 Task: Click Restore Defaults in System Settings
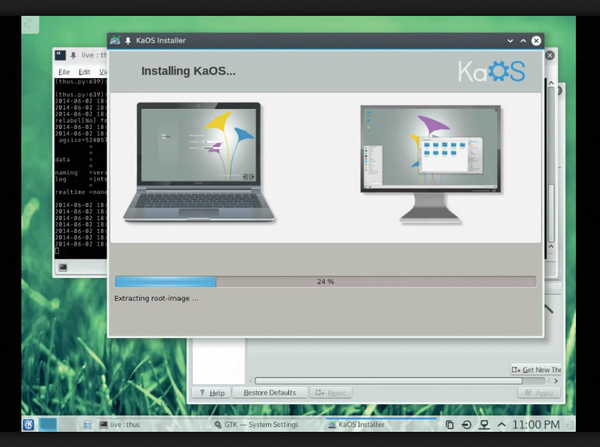tap(270, 393)
